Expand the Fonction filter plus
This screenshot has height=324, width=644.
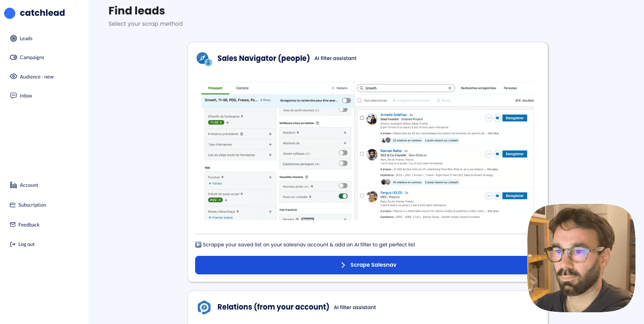pos(270,177)
